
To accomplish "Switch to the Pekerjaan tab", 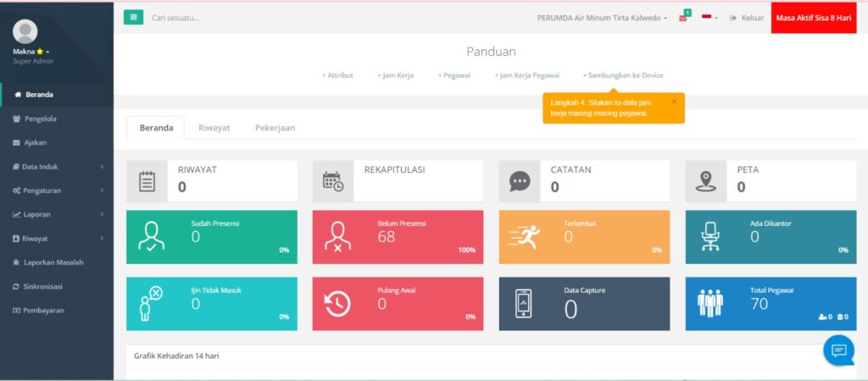I will click(x=275, y=128).
